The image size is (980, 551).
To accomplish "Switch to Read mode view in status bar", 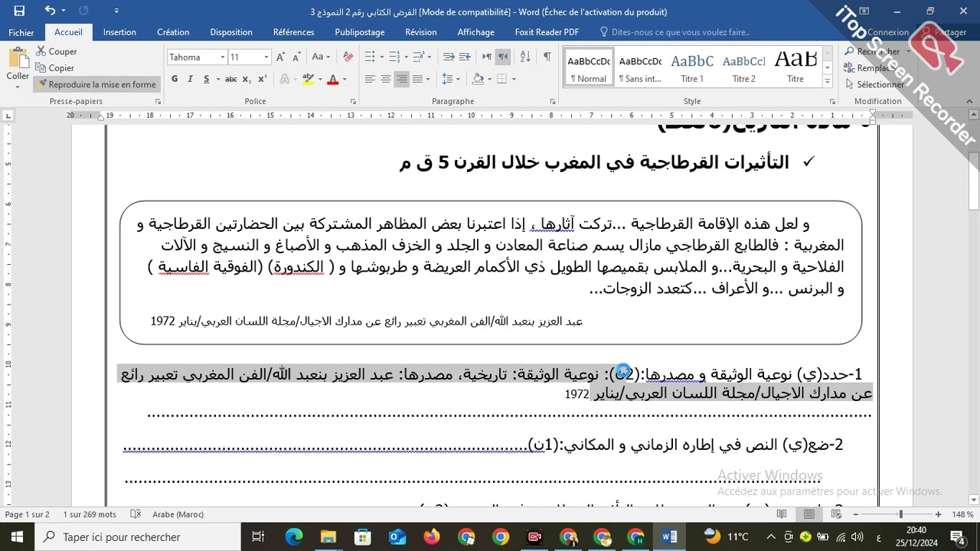I will [782, 514].
